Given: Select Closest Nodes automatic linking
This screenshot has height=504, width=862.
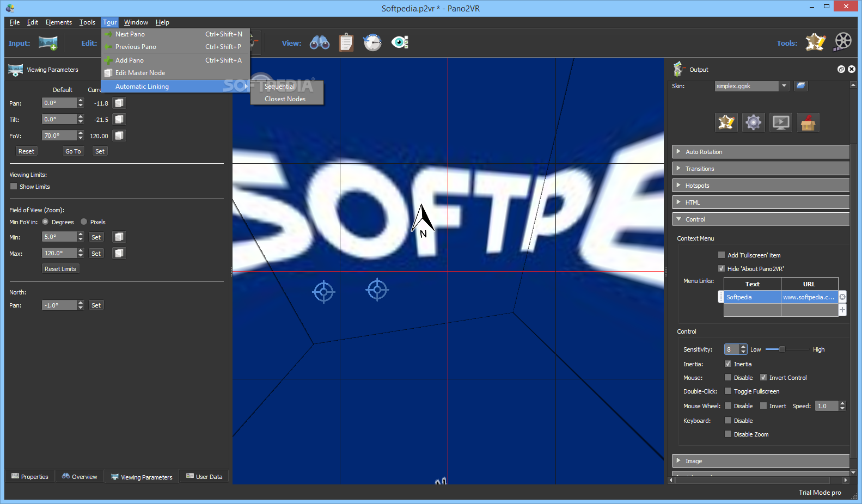Looking at the screenshot, I should pyautogui.click(x=287, y=99).
